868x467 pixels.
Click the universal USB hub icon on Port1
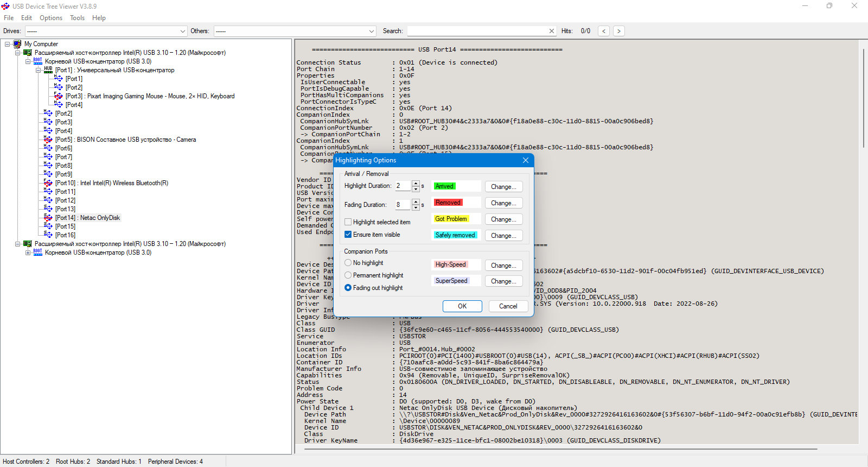click(x=48, y=70)
